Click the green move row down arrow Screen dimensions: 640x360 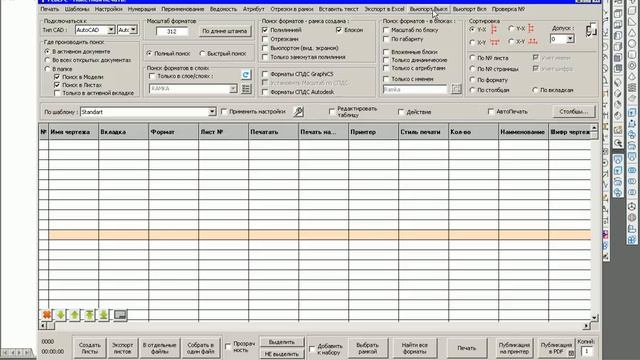point(60,315)
